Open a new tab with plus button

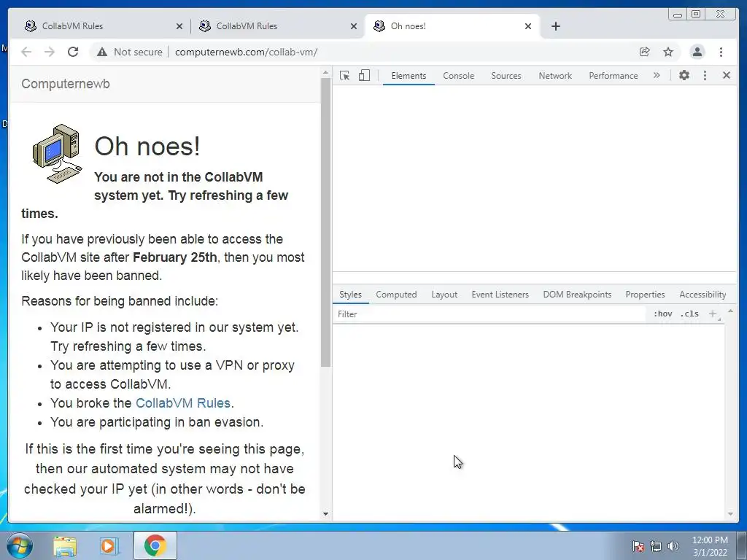coord(555,26)
